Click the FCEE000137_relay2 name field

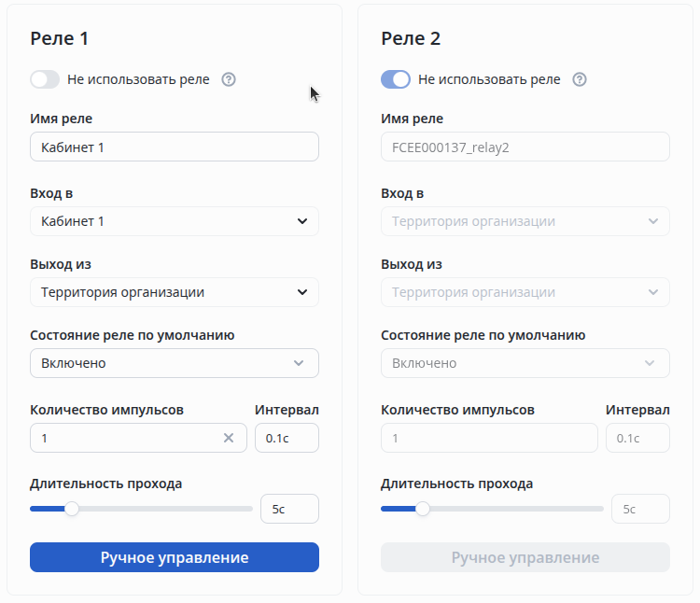coord(525,147)
